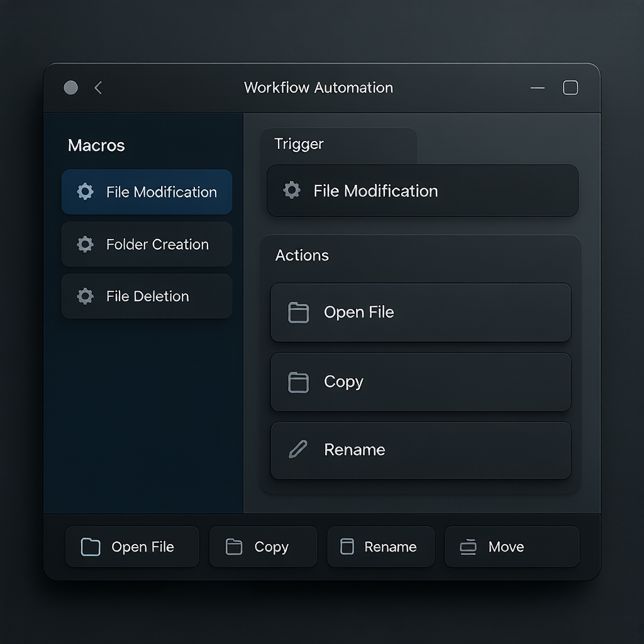Viewport: 644px width, 644px height.
Task: Click folder icon of Open File action card
Action: point(298,313)
